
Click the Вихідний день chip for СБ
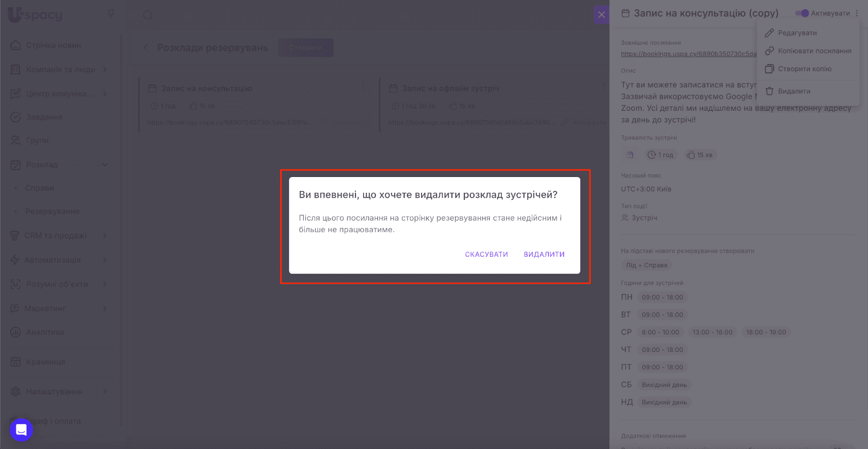[665, 385]
